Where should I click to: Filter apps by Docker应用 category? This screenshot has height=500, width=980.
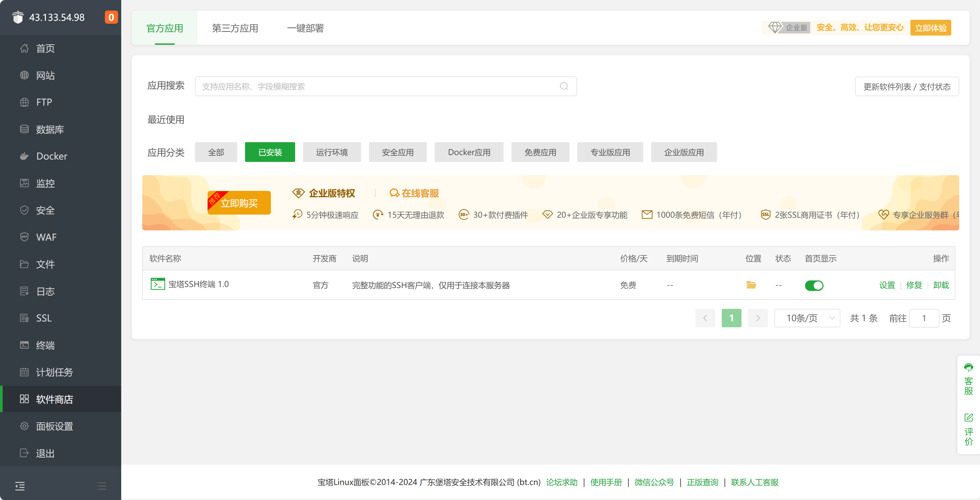pos(469,152)
